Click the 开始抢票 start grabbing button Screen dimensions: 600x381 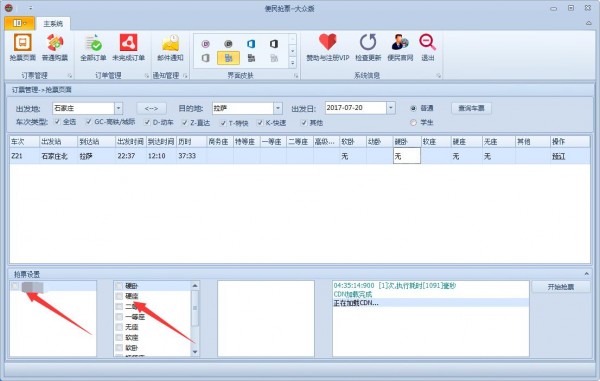(x=561, y=287)
